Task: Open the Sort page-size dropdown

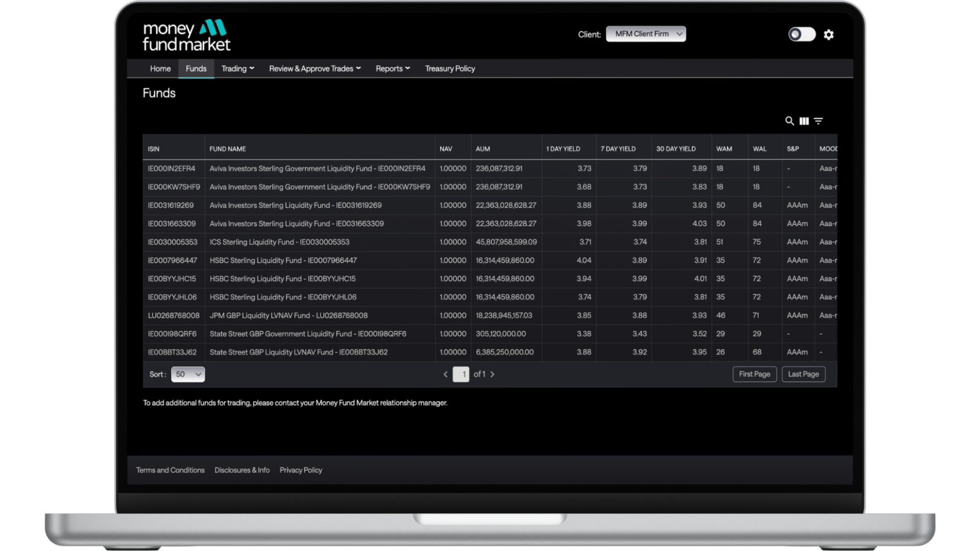Action: click(x=188, y=374)
